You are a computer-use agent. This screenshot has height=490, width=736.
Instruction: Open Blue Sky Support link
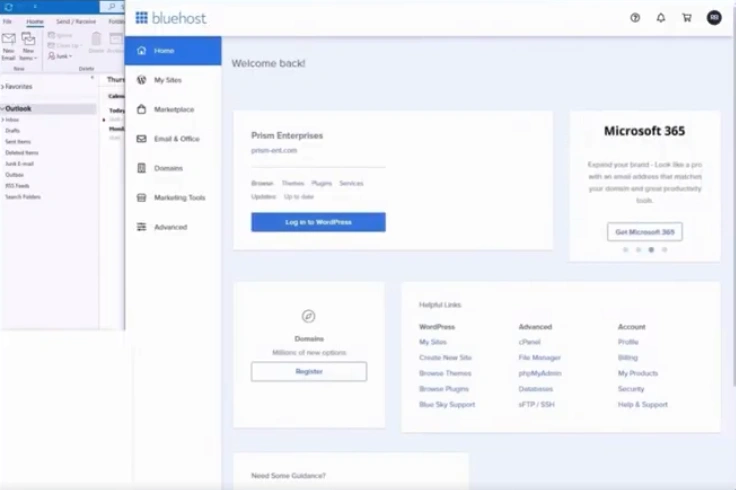coord(447,404)
